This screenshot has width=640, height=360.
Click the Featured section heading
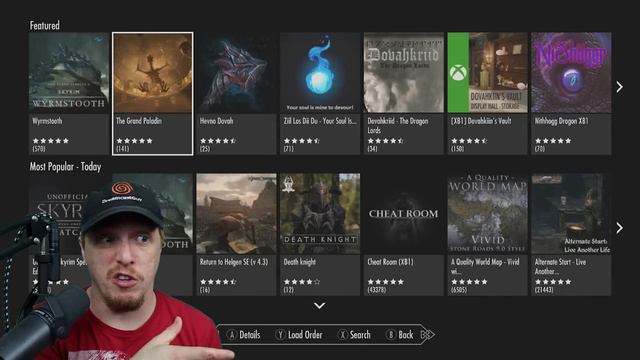tap(44, 25)
